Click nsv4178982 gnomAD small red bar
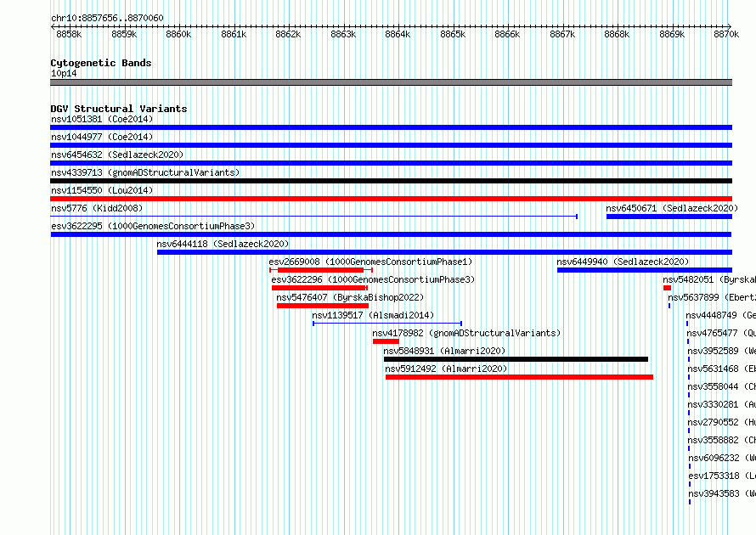Screen dimensions: 756x535 (386, 341)
